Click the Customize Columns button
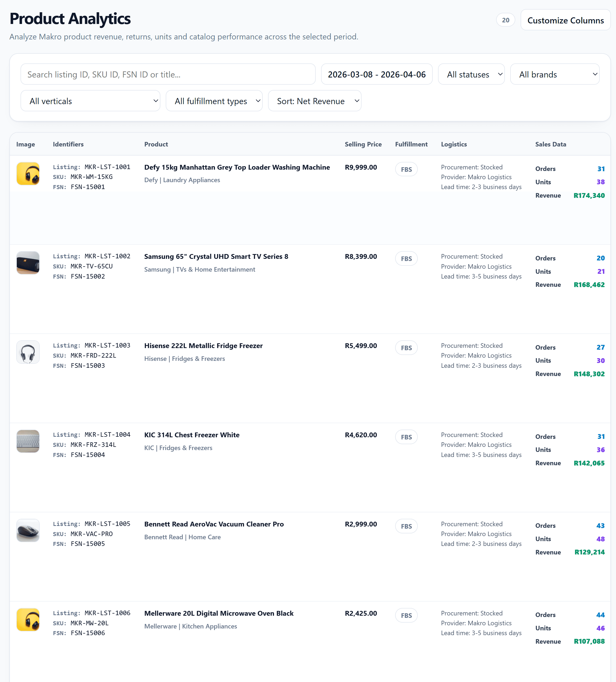The image size is (616, 682). pos(565,20)
